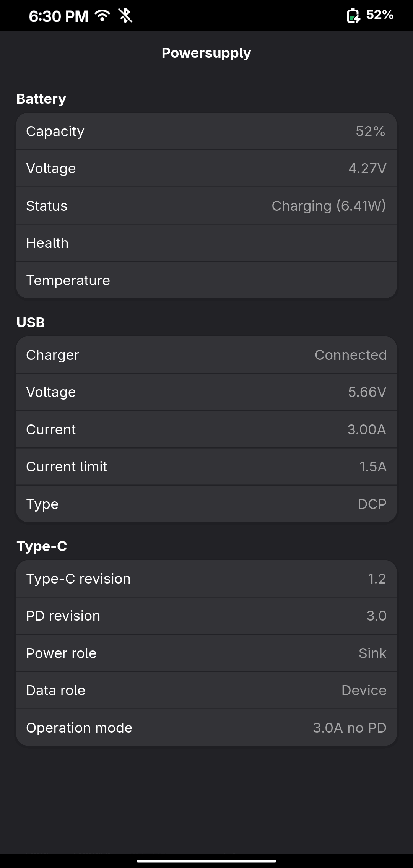Tap the USB Voltage 5.66V row
This screenshot has height=868, width=413.
(206, 392)
